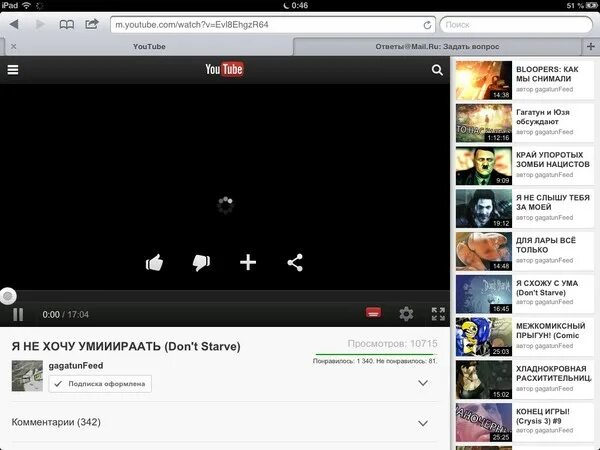Pause the video playback

pos(18,315)
